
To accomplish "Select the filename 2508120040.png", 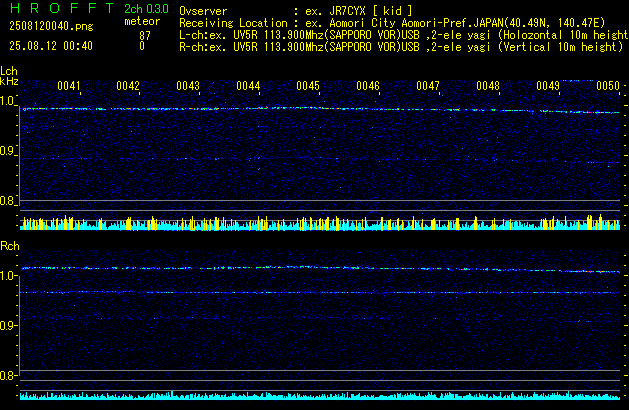I will coord(51,26).
